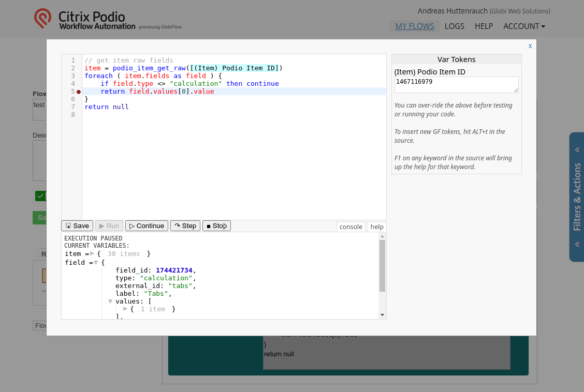This screenshot has height=392, width=584.
Task: Switch to the help tab
Action: (x=377, y=227)
